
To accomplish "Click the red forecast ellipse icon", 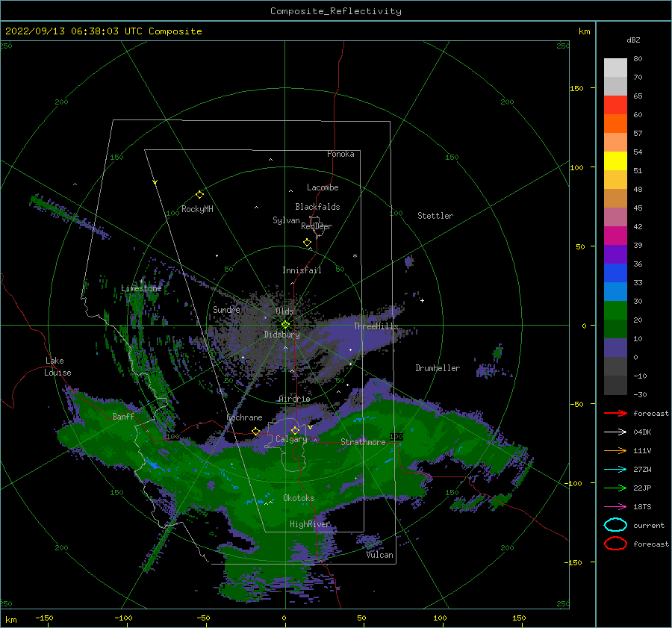I will pyautogui.click(x=615, y=544).
